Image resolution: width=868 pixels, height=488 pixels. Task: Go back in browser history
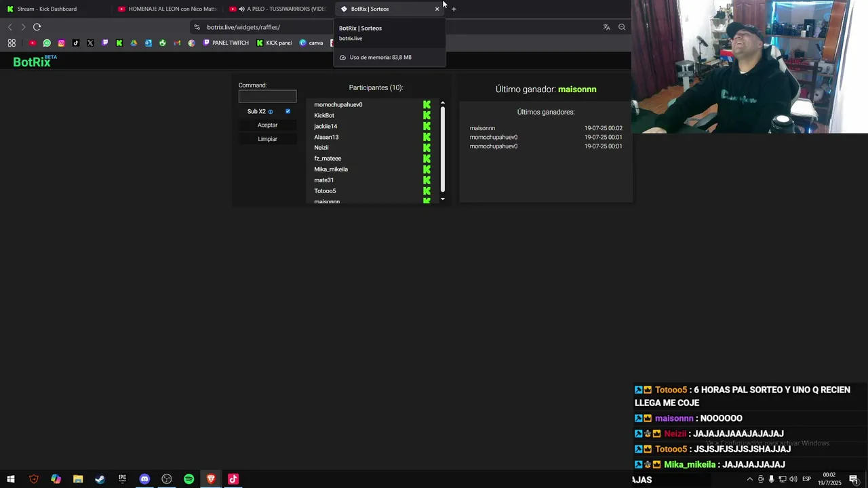(x=9, y=27)
